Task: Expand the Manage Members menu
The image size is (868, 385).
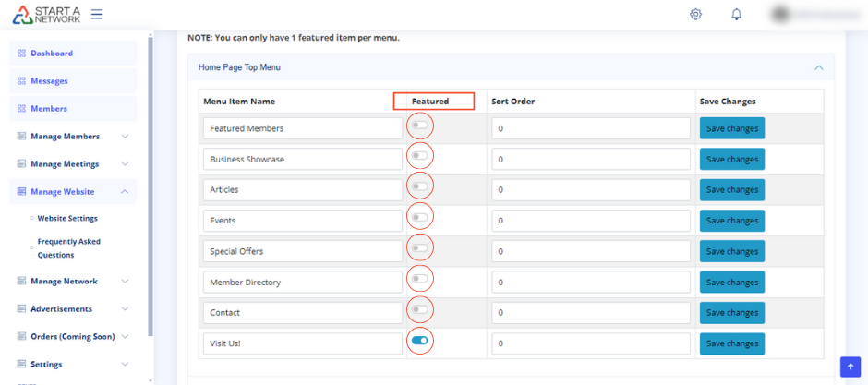Action: pos(125,137)
